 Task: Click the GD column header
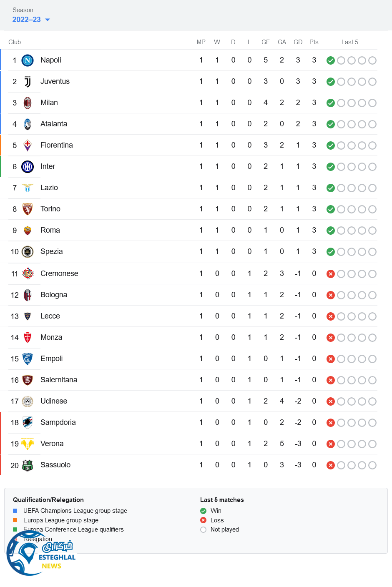(x=298, y=42)
